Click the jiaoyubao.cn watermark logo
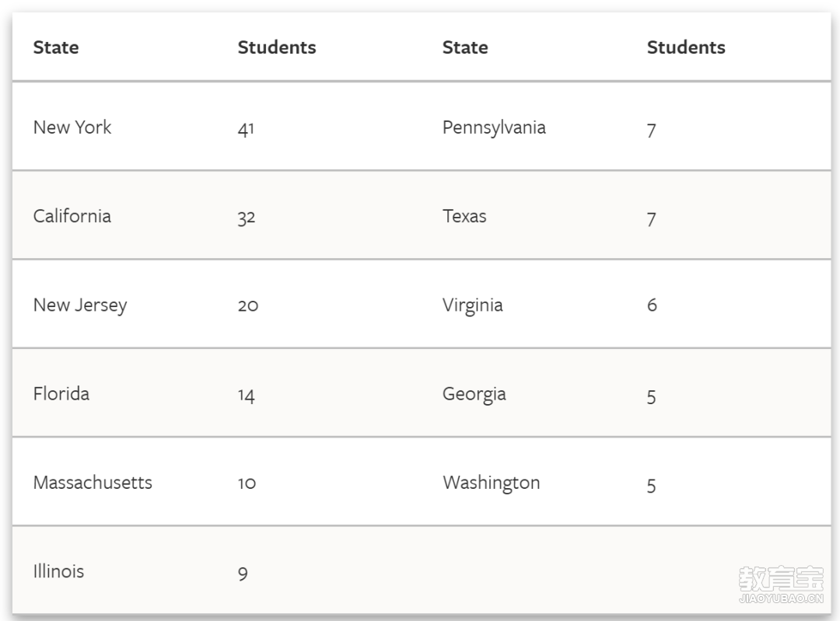This screenshot has width=840, height=621. coord(780,584)
